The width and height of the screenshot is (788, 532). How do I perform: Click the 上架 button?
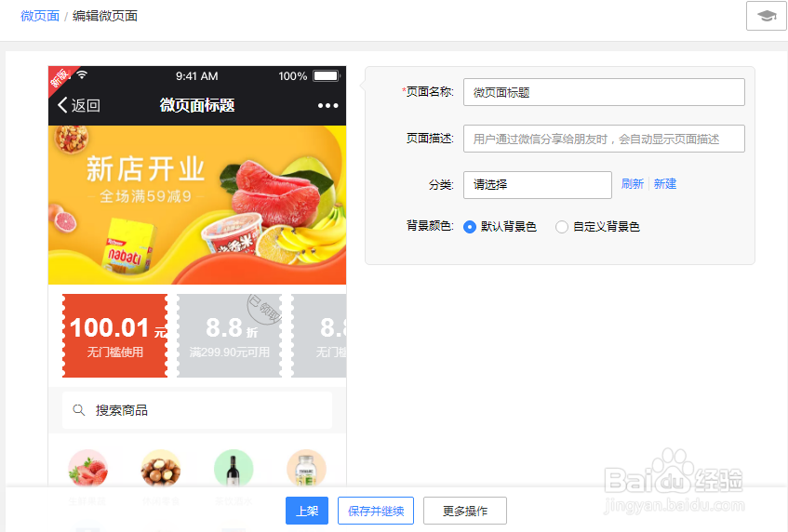pyautogui.click(x=307, y=511)
